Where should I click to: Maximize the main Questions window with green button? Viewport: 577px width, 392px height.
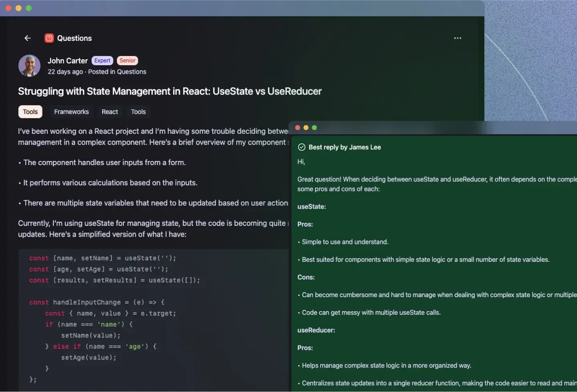tap(28, 8)
